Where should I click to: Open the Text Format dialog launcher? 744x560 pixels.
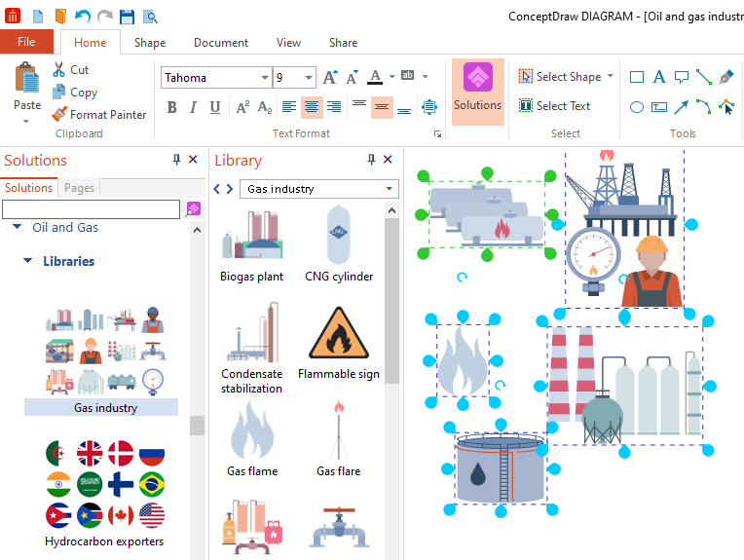click(437, 134)
